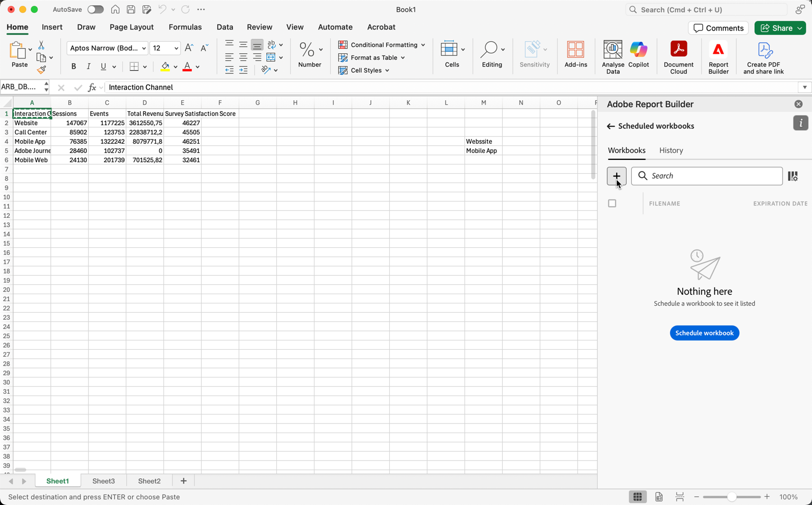Open the Comments pane
The height and width of the screenshot is (505, 812).
[718, 28]
